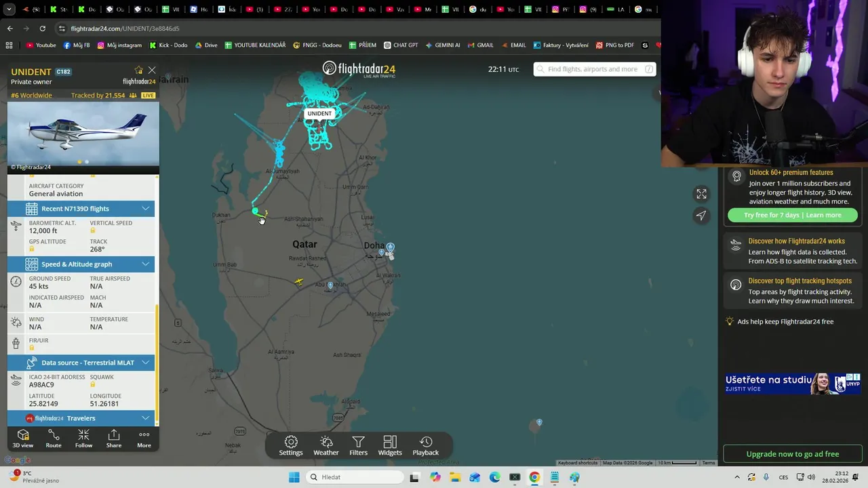This screenshot has width=868, height=488.
Task: Focus the Find flights, airports search box
Action: [x=594, y=69]
